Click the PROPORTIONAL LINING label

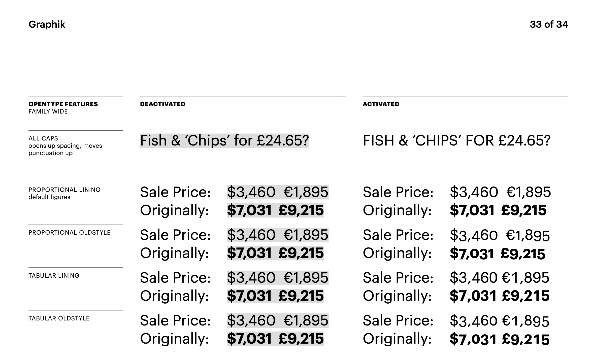coord(64,190)
